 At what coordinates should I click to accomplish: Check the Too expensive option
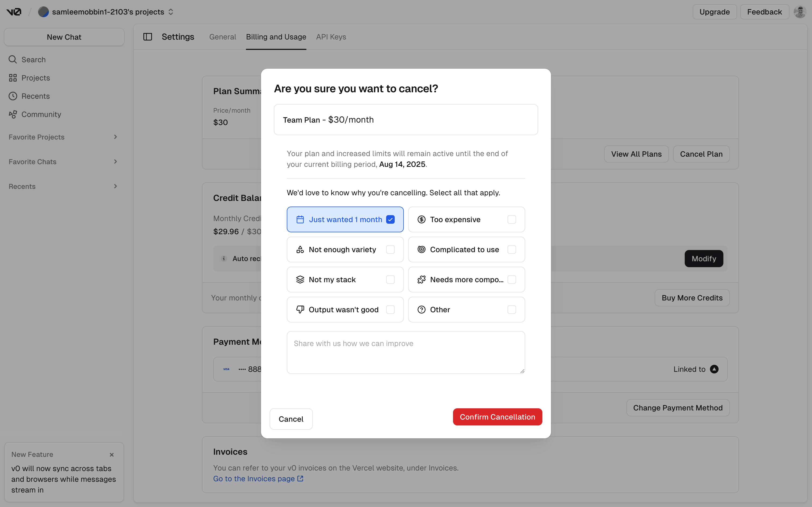[x=511, y=219]
